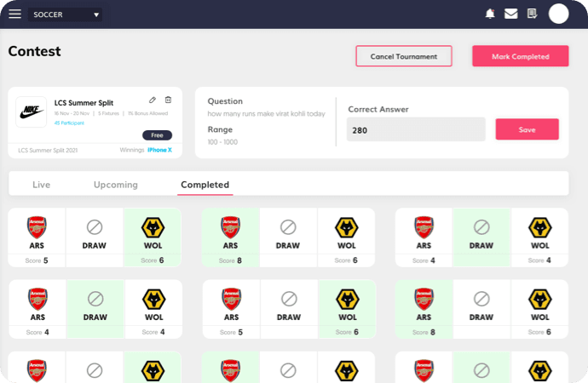Image resolution: width=588 pixels, height=383 pixels.
Task: Open the 45 Participants link
Action: tap(70, 123)
